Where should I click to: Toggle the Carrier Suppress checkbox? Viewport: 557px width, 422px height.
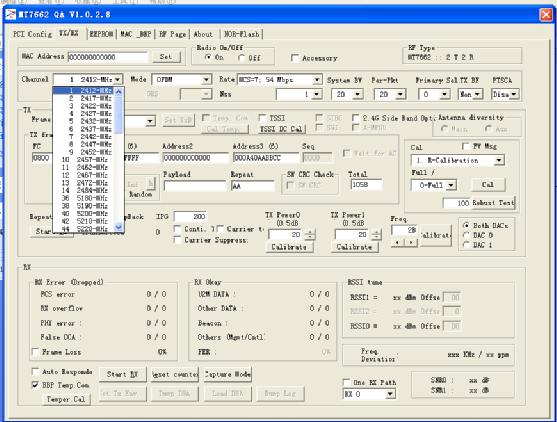pyautogui.click(x=178, y=240)
